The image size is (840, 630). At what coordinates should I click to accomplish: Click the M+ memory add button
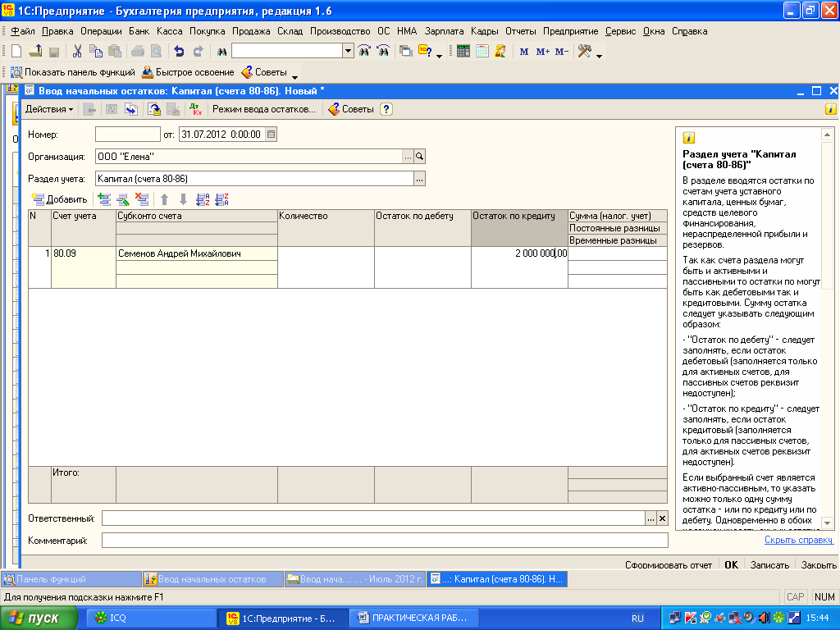(x=543, y=52)
